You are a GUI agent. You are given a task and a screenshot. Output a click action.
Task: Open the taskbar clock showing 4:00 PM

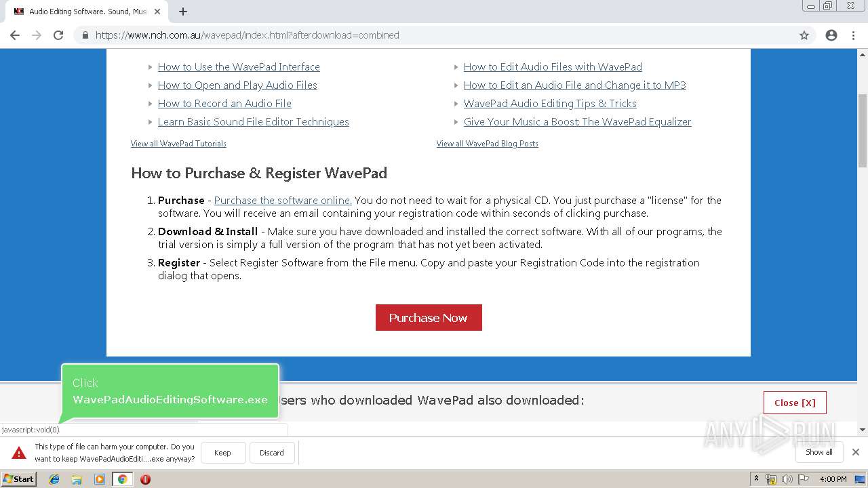[833, 479]
